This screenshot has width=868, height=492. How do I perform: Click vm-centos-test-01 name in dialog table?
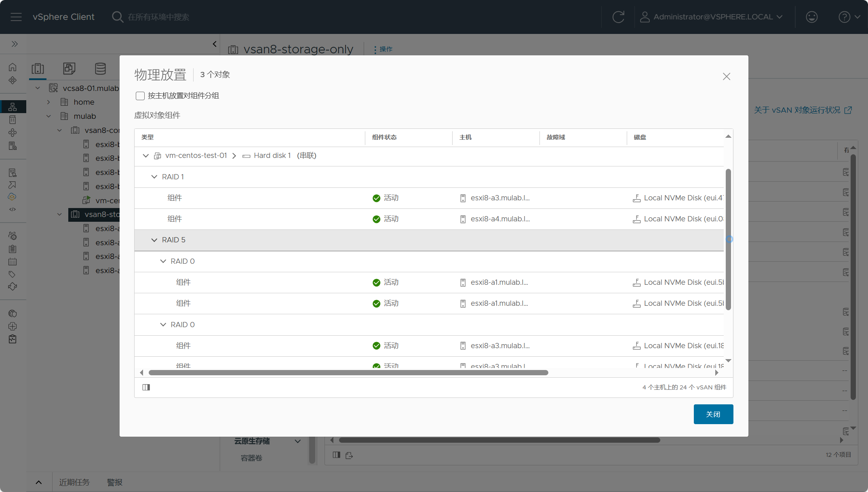coord(196,156)
